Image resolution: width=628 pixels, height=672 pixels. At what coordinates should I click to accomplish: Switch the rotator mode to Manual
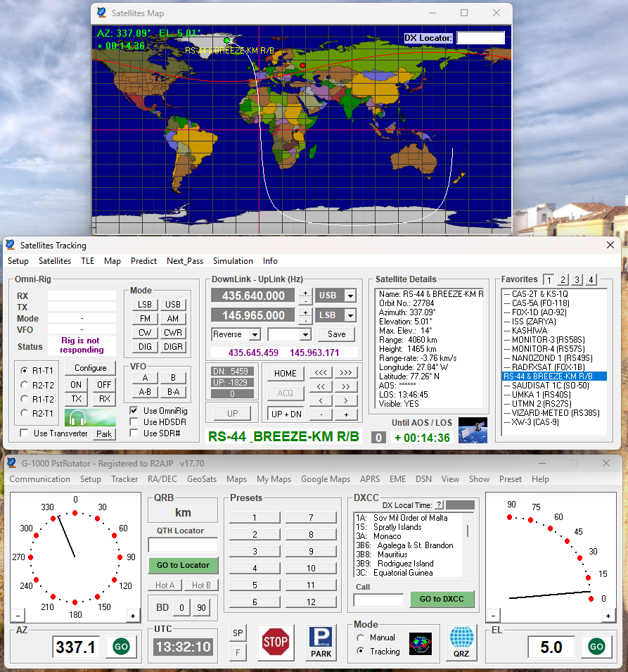tap(361, 638)
